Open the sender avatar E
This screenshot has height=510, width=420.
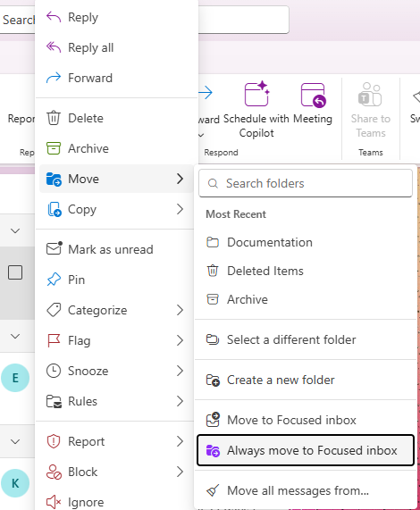pos(15,378)
